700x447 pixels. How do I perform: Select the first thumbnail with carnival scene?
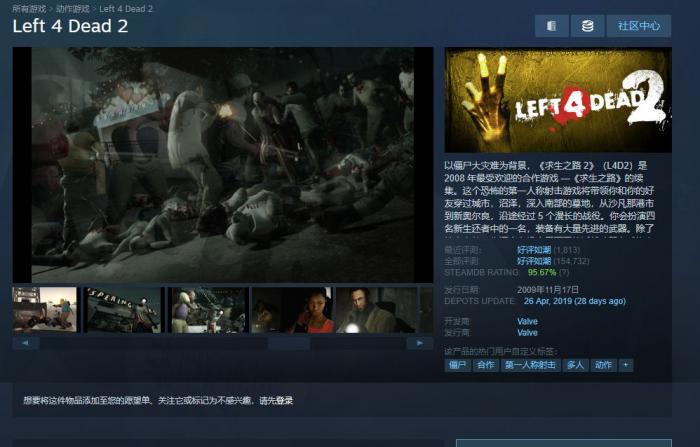[45, 310]
